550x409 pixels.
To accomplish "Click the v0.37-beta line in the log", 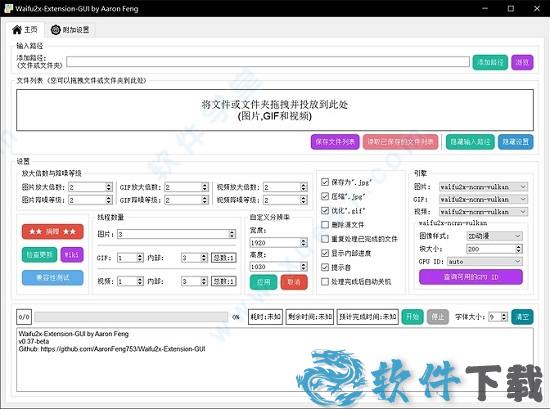I will (x=34, y=341).
